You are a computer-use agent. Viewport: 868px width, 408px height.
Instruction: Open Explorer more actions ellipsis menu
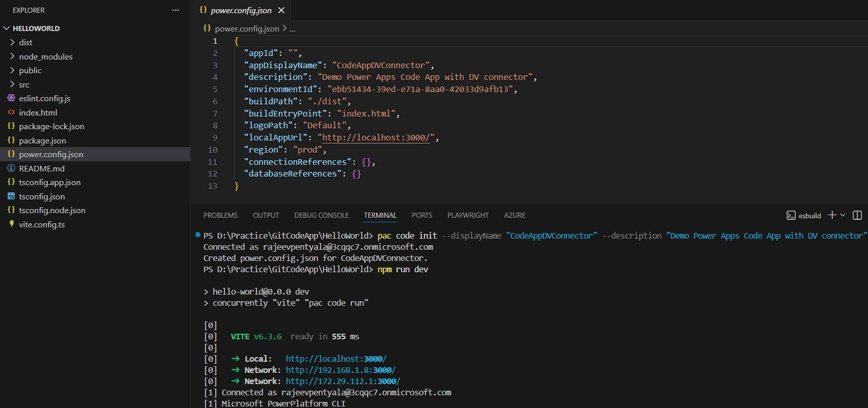176,10
